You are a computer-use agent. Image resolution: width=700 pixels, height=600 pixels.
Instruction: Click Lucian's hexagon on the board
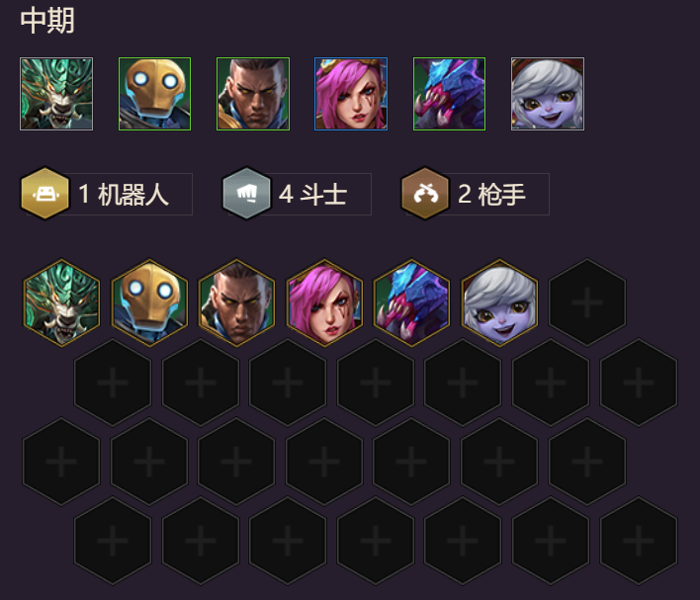(236, 302)
